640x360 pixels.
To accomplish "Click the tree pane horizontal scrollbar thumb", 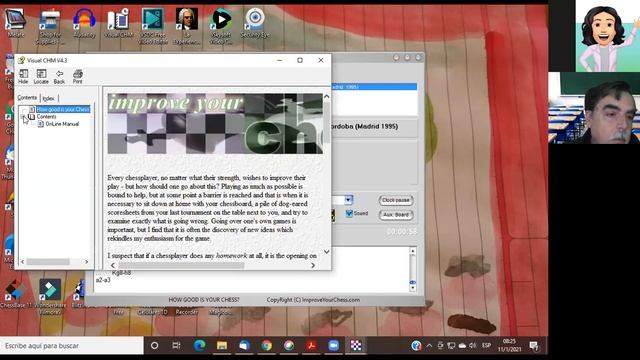I will 48,262.
